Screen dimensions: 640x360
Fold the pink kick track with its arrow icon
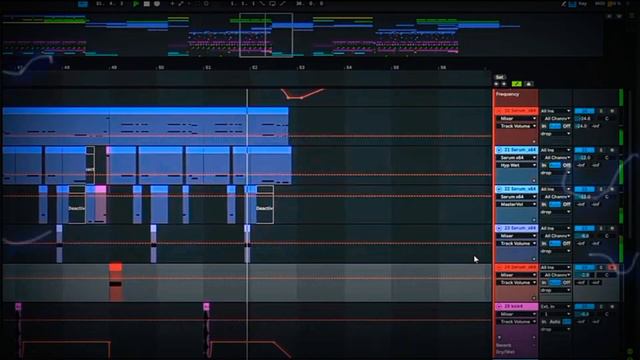499,306
